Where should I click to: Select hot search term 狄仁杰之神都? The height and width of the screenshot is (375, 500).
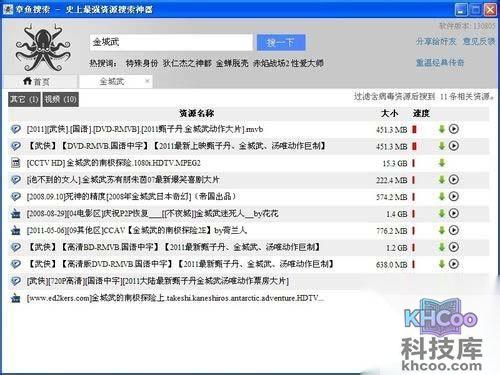(187, 63)
